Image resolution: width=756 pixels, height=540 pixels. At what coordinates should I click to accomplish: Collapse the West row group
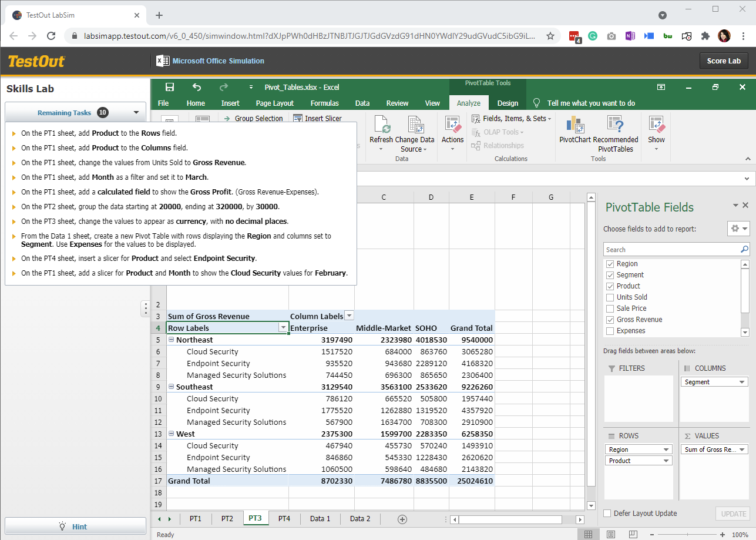[x=172, y=434]
